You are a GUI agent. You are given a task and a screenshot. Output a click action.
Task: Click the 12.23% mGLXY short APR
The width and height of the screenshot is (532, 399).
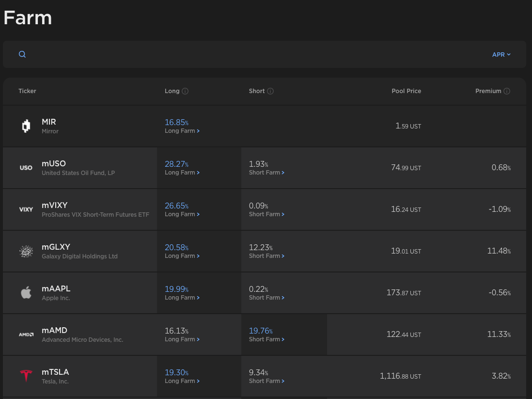coord(261,247)
